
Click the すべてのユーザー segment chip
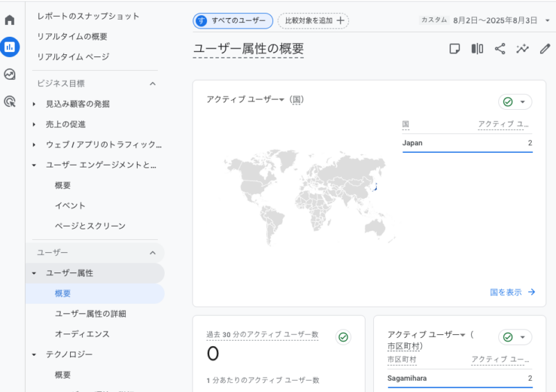[233, 21]
